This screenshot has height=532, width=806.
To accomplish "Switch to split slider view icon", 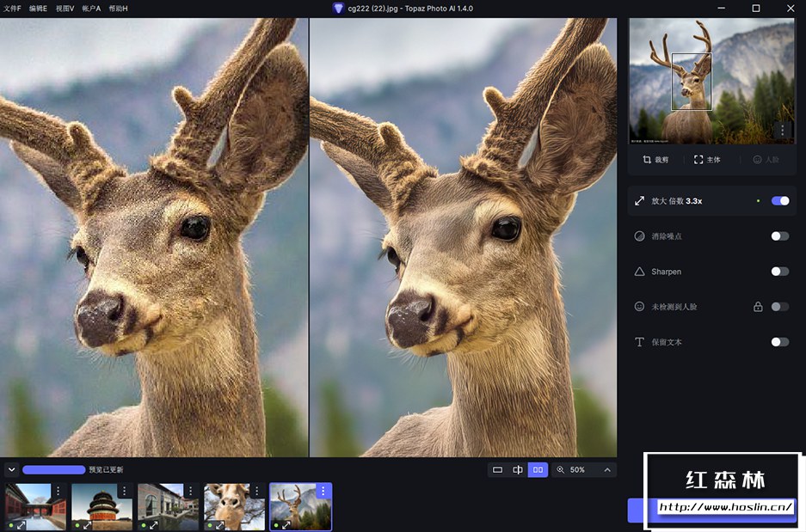I will [x=518, y=470].
